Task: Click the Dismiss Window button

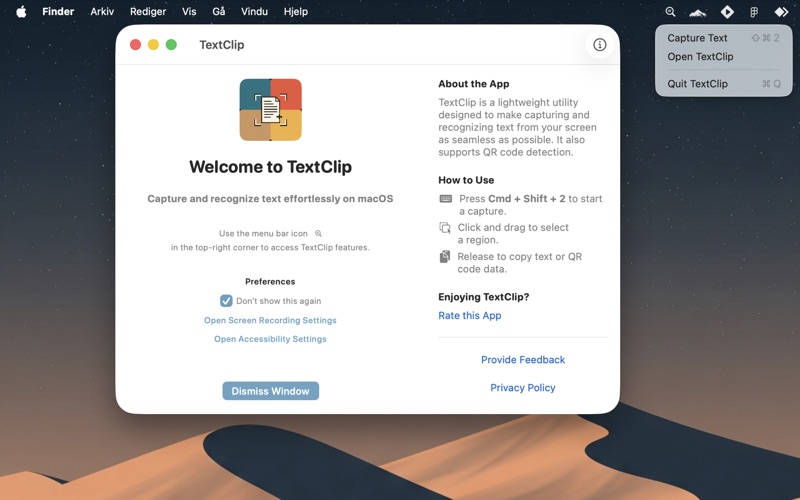Action: [270, 391]
